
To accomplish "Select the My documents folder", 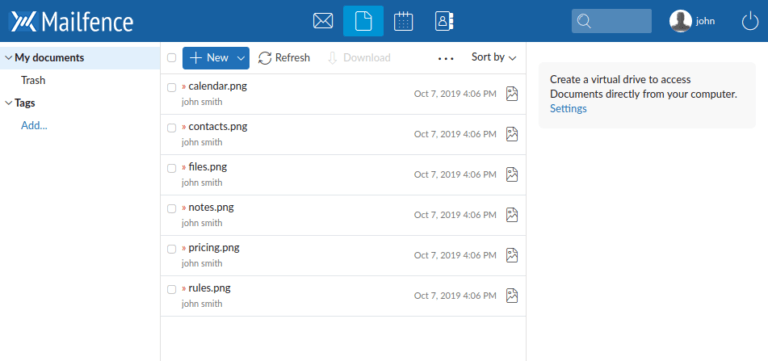I will 49,58.
